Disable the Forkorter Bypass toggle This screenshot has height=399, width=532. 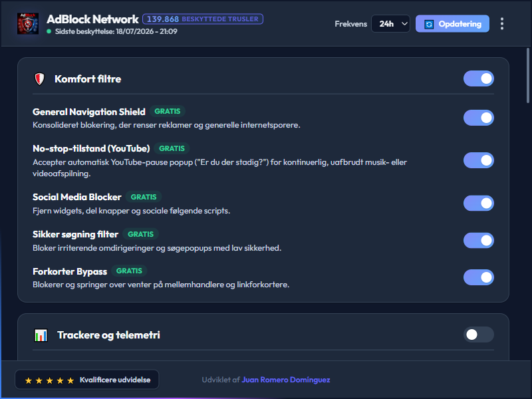pos(478,277)
